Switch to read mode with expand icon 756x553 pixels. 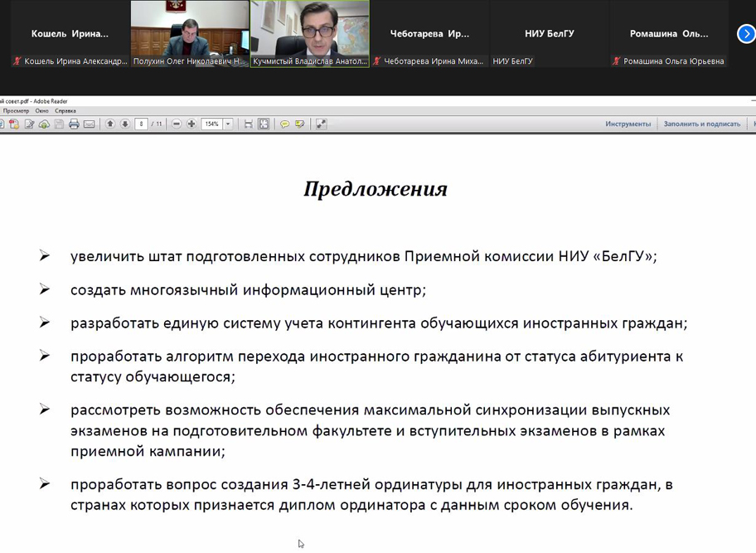click(321, 124)
